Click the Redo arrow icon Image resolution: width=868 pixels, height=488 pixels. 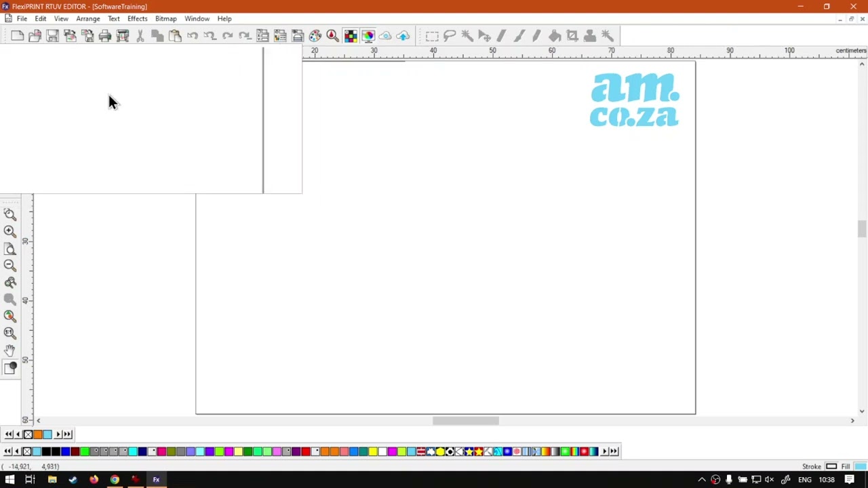pos(228,36)
